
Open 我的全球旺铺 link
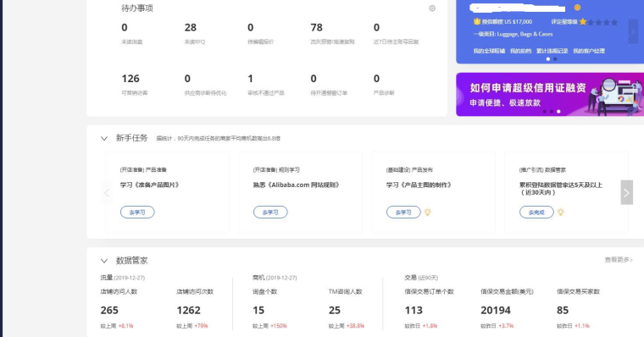(489, 51)
